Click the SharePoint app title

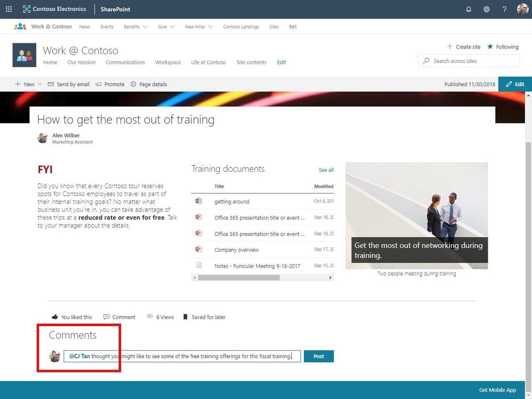[x=116, y=9]
